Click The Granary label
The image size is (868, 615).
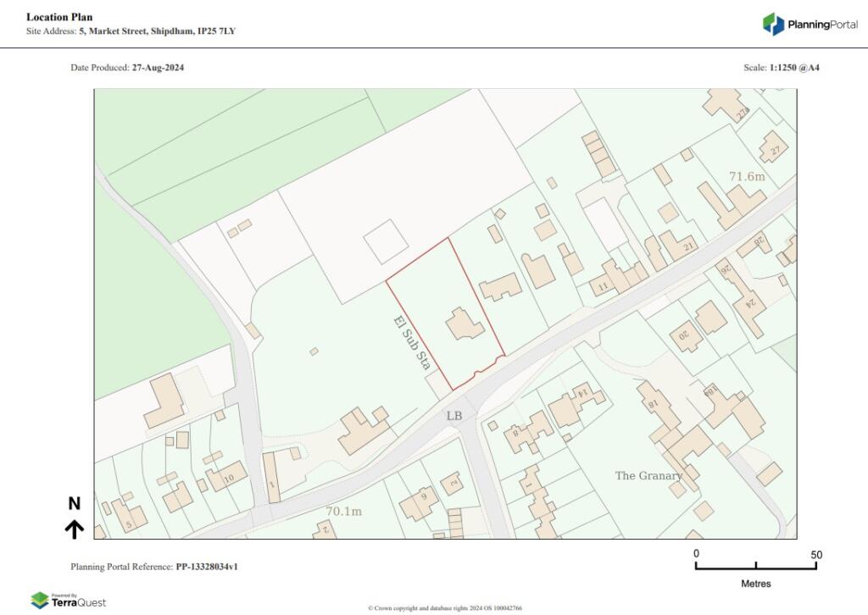(x=648, y=475)
